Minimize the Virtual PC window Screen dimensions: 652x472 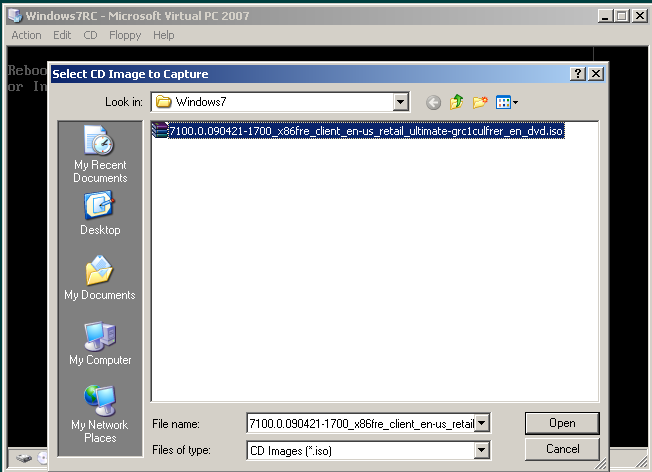point(605,16)
